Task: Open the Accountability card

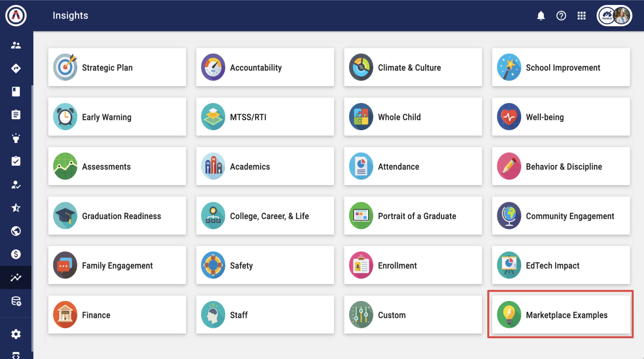Action: click(265, 67)
